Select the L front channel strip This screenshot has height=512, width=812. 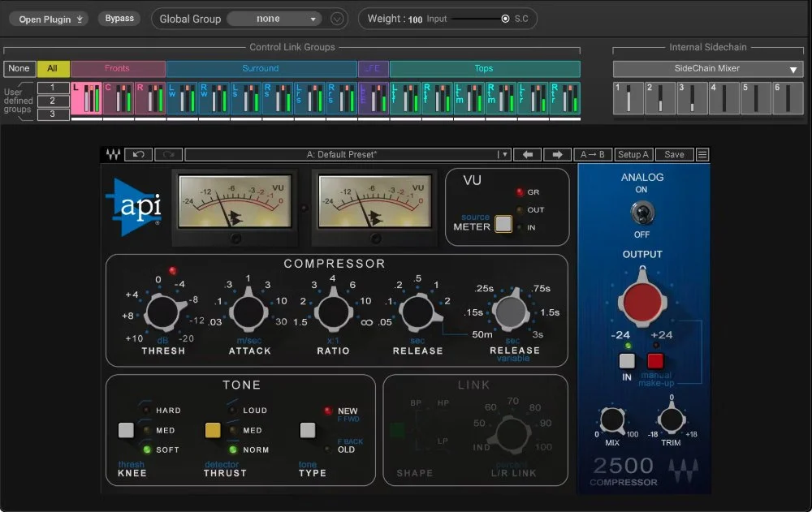coord(86,98)
